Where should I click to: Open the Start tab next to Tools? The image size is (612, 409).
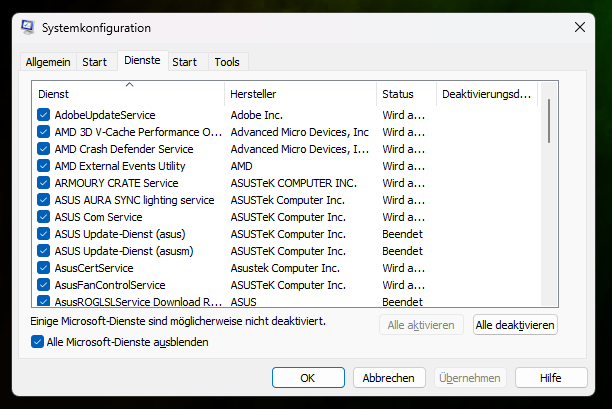point(185,62)
